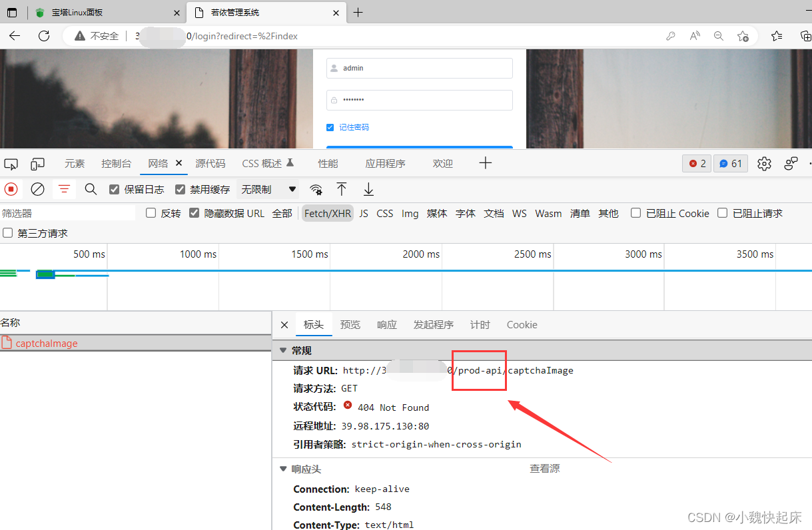Image resolution: width=812 pixels, height=530 pixels.
Task: Click 查看源 for response headers
Action: [545, 469]
